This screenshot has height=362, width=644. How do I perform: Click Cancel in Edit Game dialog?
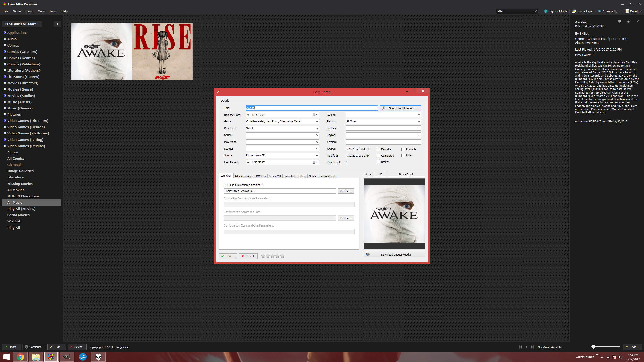coord(248,256)
